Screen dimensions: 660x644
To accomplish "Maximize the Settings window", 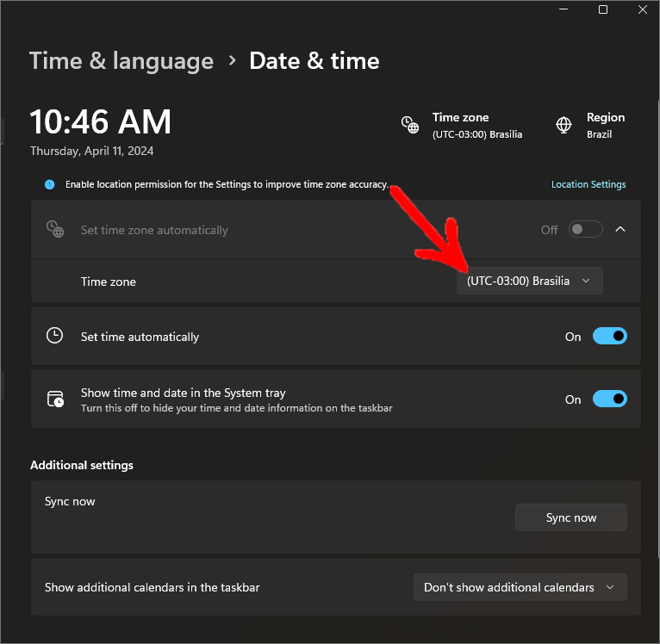I will tap(603, 9).
